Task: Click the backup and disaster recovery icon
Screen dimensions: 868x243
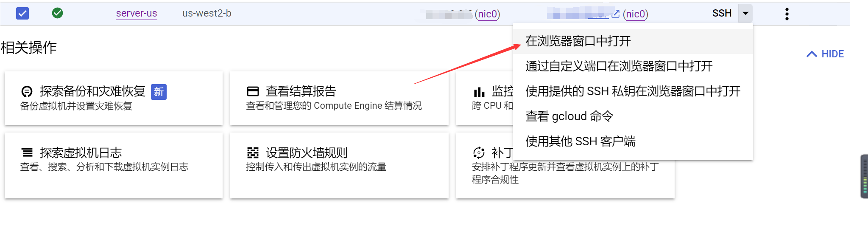Action: pos(27,91)
